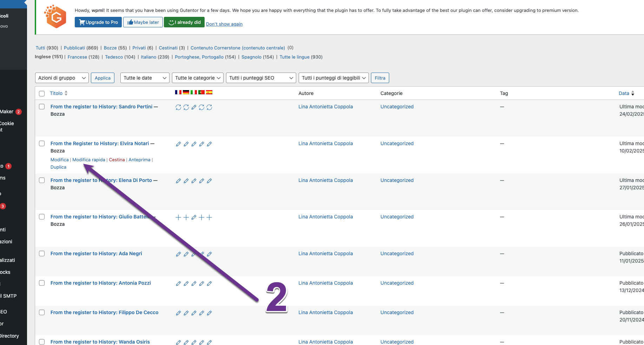Sort posts by Titolo column

pyautogui.click(x=58, y=93)
